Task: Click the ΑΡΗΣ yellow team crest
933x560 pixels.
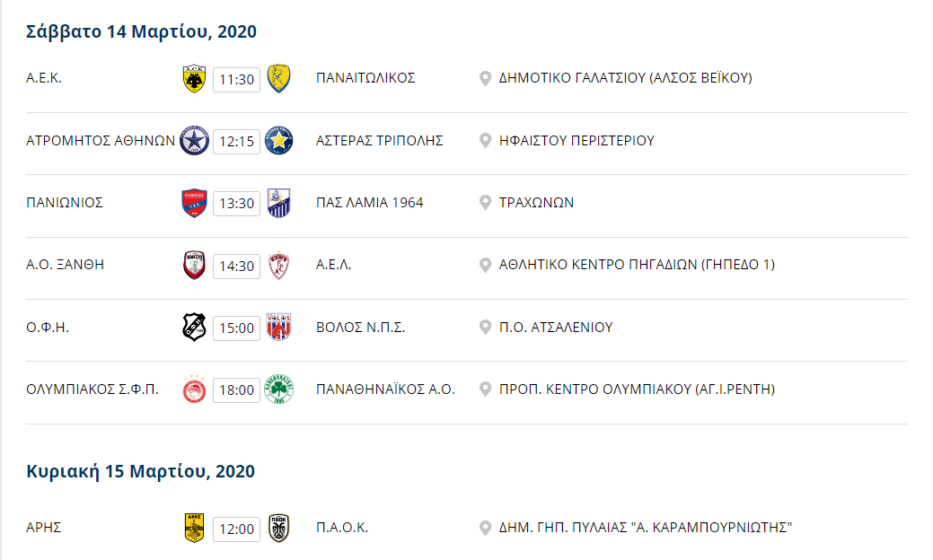Action: [x=194, y=528]
